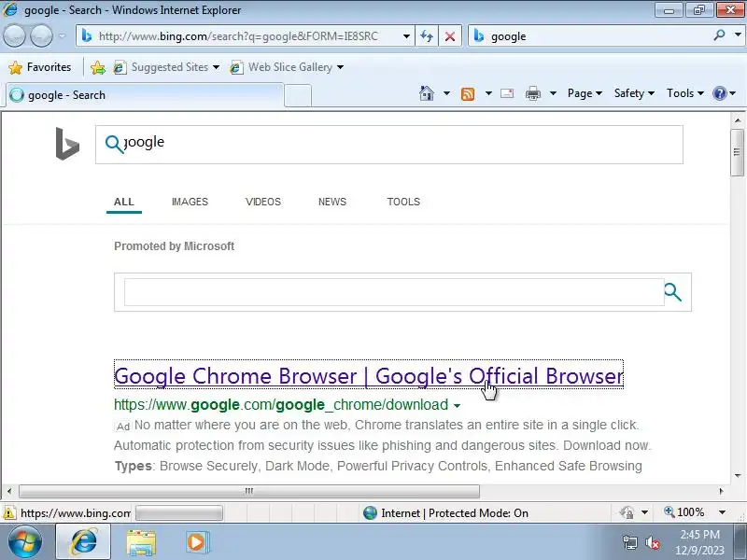Expand the address bar history dropdown
This screenshot has width=747, height=560.
coord(406,36)
